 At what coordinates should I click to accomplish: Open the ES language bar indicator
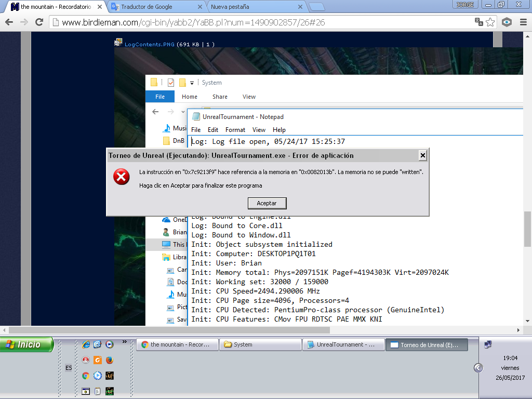[69, 368]
